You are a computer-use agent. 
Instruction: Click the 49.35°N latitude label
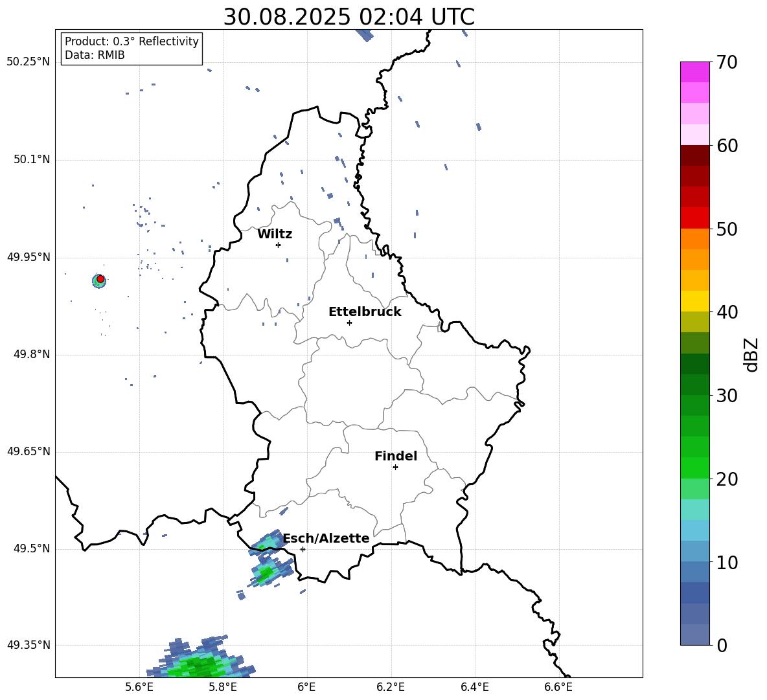(x=29, y=645)
